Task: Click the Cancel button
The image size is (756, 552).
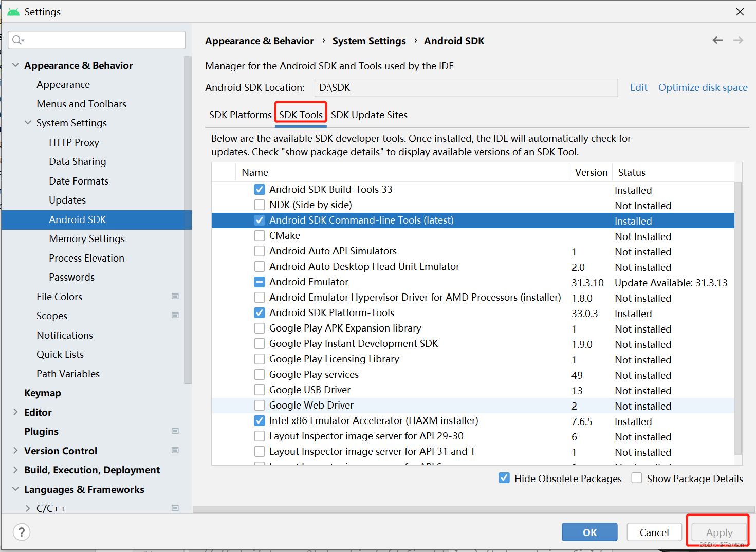Action: click(x=654, y=532)
